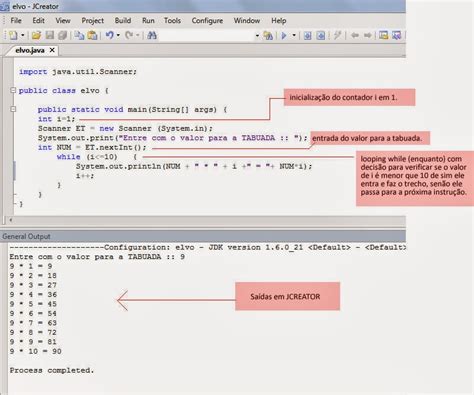Screen dimensions: 474x395
Task: Open the Configure menu
Action: click(x=207, y=20)
